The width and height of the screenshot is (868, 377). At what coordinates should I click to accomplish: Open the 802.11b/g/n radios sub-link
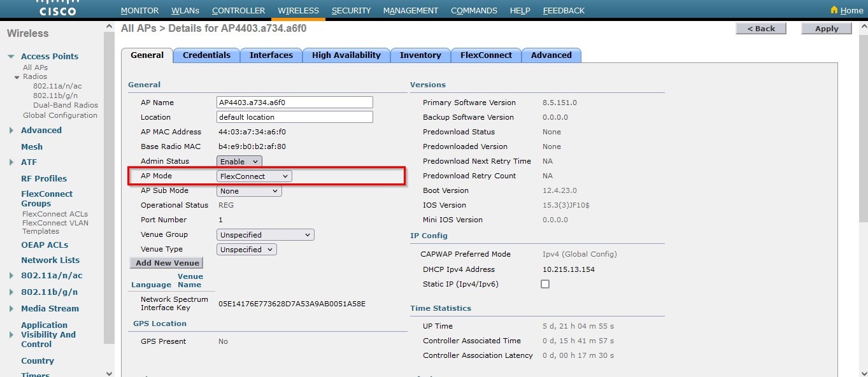55,96
